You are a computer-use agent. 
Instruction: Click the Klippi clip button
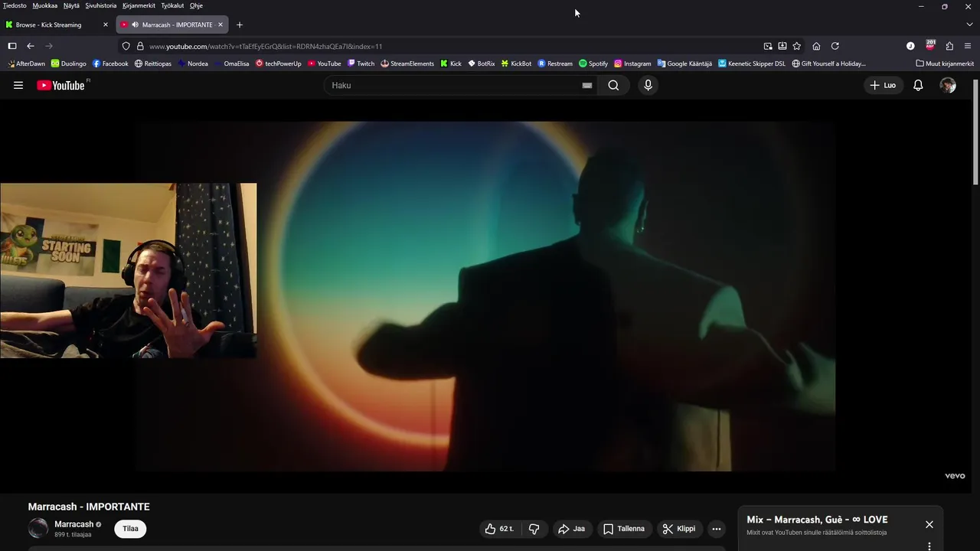click(x=680, y=529)
